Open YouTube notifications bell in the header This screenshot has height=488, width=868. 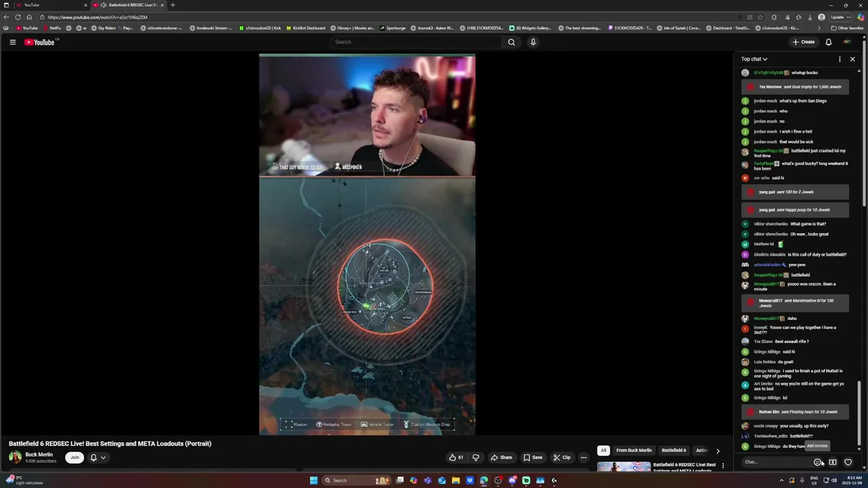[828, 42]
